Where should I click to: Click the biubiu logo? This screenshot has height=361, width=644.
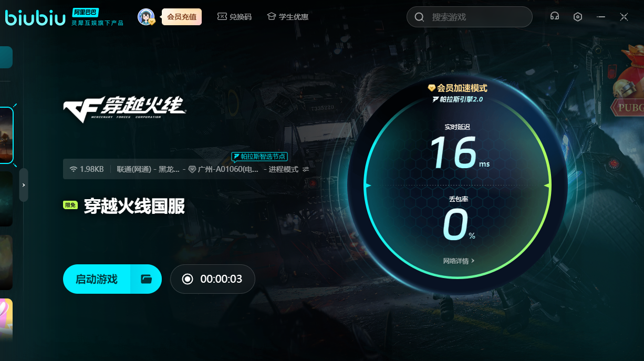[34, 17]
